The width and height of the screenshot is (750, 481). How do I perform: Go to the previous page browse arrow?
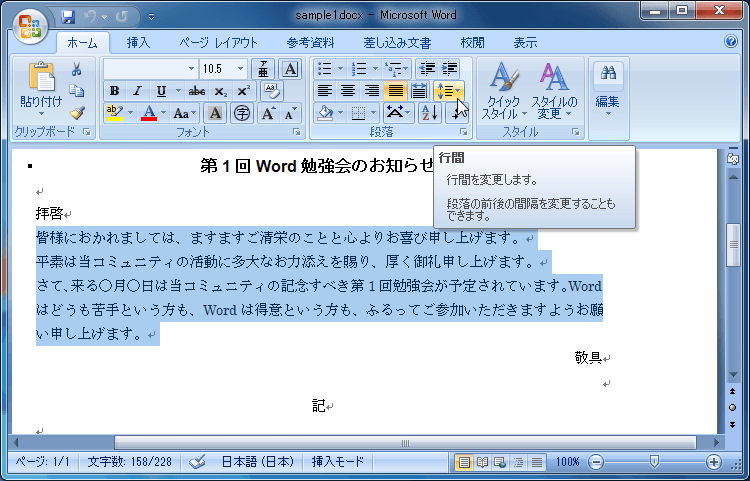(x=732, y=392)
